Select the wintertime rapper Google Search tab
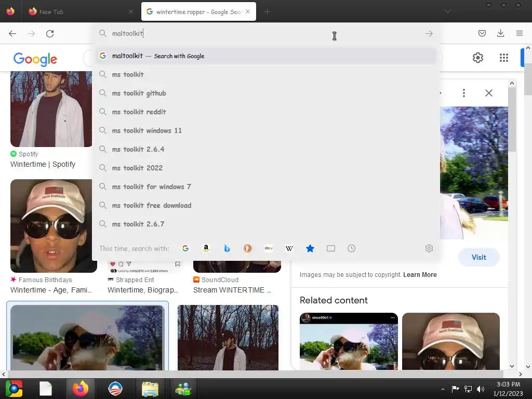 pos(198,11)
